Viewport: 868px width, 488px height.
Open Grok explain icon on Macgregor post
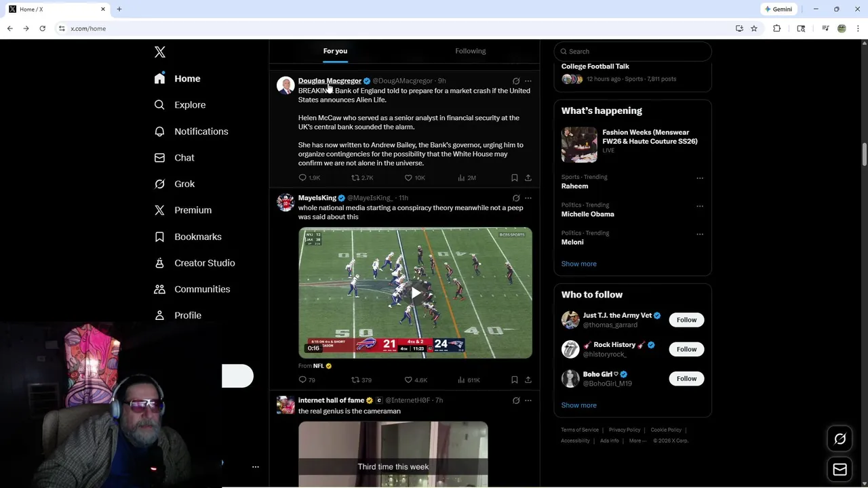(516, 81)
